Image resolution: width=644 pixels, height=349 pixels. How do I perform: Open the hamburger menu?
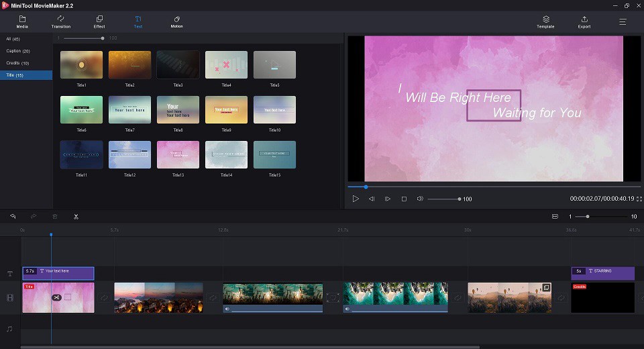(x=623, y=21)
